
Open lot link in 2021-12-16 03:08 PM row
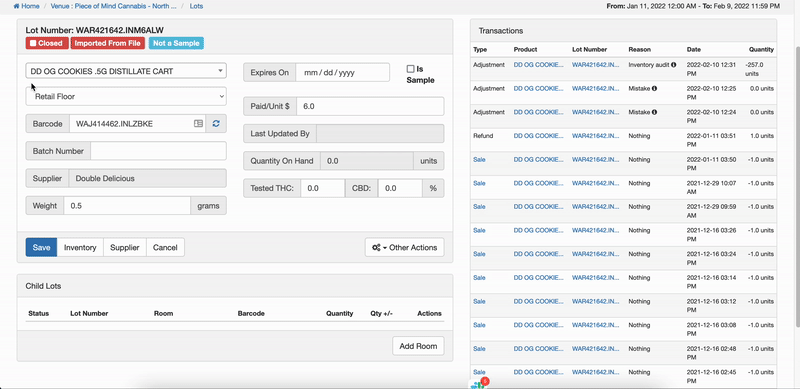596,325
